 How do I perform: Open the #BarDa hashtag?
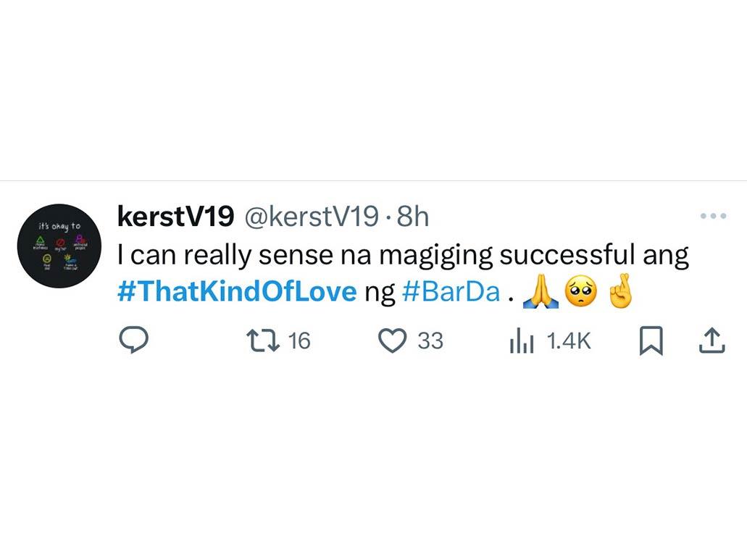click(x=451, y=293)
